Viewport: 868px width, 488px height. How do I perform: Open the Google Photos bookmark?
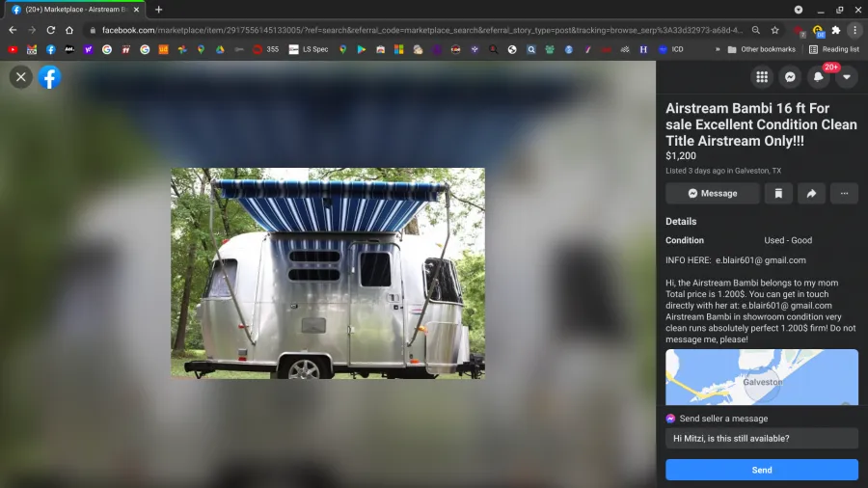point(182,49)
